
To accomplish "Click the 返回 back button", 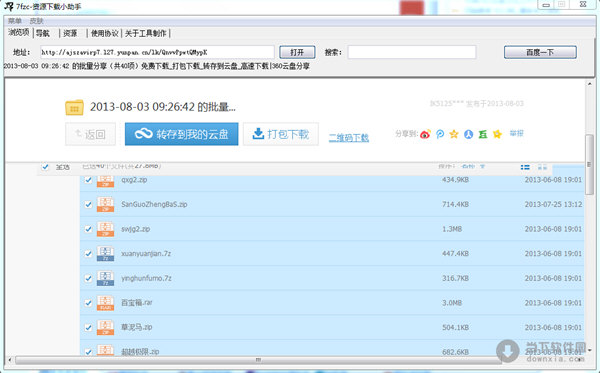I will tap(90, 134).
